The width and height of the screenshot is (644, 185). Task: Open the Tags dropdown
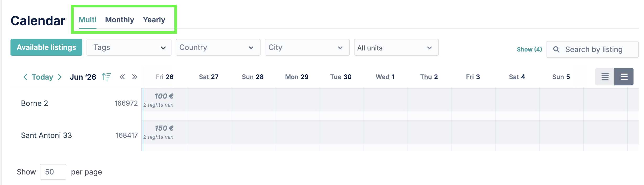tap(129, 47)
